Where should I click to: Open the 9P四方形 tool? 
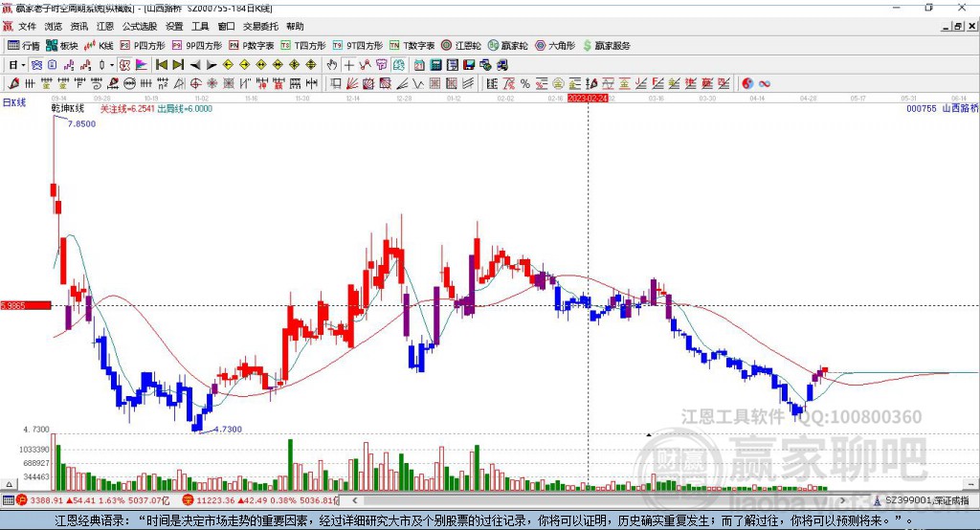click(197, 46)
